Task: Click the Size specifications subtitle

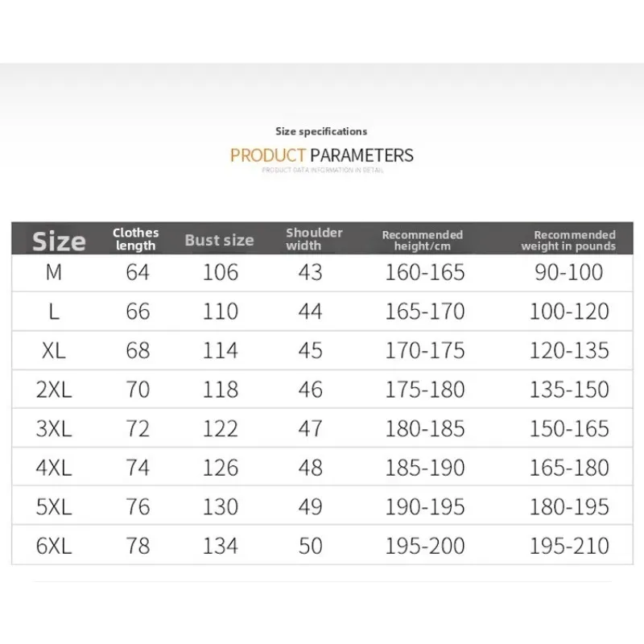Action: [321, 131]
